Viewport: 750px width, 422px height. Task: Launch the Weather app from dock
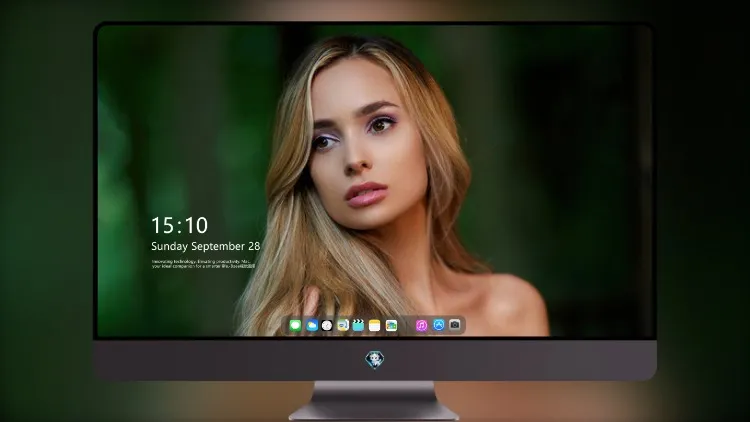click(x=311, y=325)
